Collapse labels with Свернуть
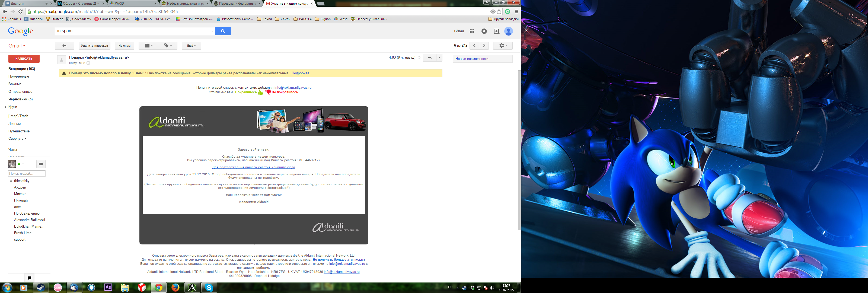 coord(17,139)
